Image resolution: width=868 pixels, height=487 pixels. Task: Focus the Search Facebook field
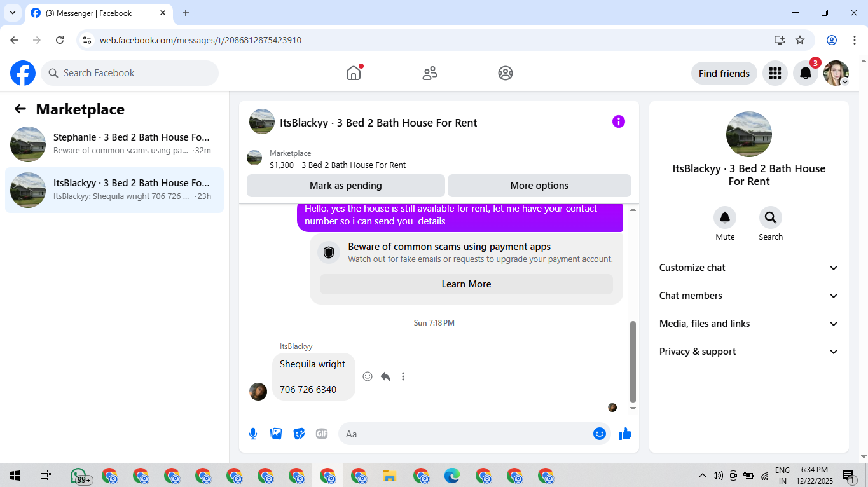[x=130, y=73]
